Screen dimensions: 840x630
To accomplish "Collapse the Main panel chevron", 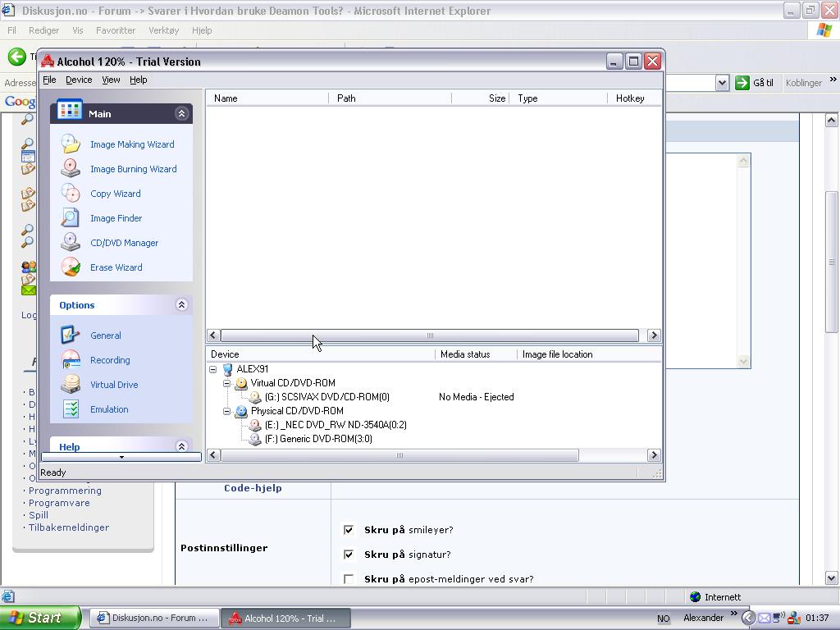I will tap(181, 113).
